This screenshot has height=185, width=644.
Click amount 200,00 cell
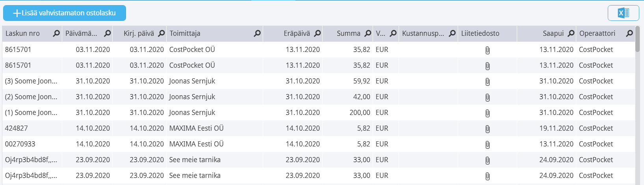coord(360,113)
